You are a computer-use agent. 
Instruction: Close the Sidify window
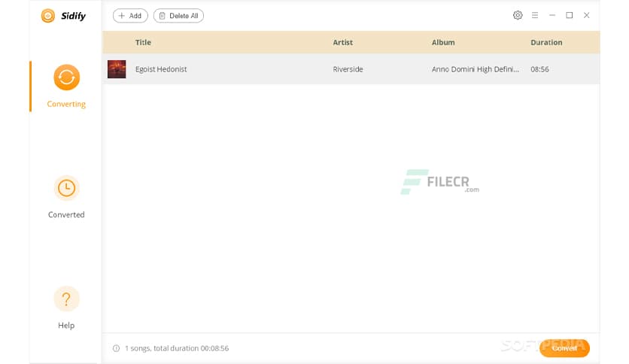click(586, 15)
